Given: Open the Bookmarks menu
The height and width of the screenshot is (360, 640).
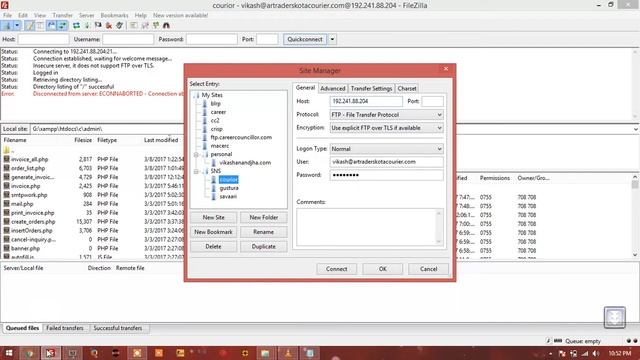Looking at the screenshot, I should pos(114,15).
